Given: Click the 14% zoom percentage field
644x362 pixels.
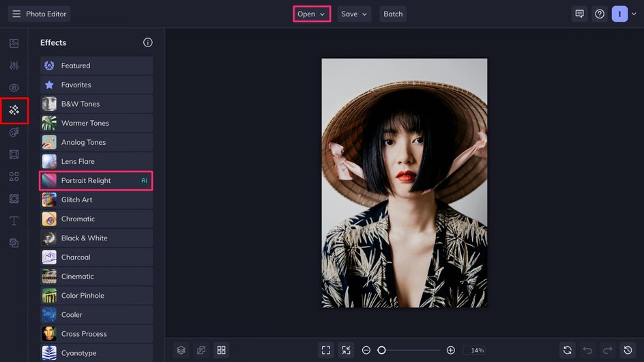Looking at the screenshot, I should [x=475, y=350].
